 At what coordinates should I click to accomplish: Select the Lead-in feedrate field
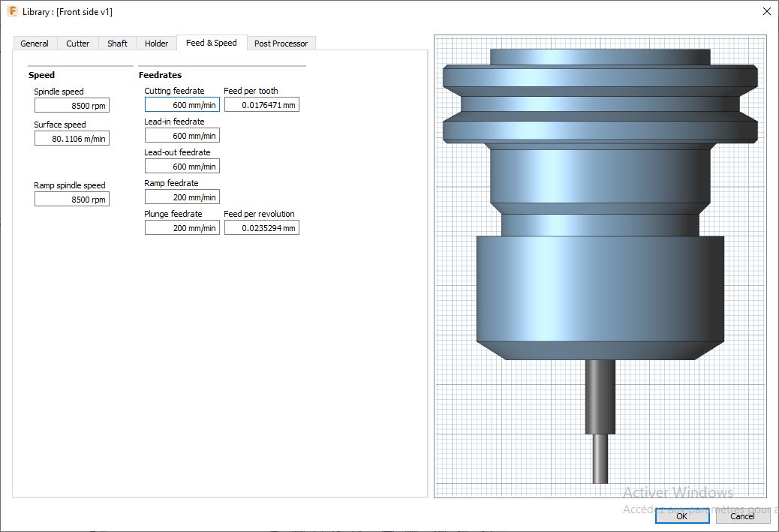182,136
